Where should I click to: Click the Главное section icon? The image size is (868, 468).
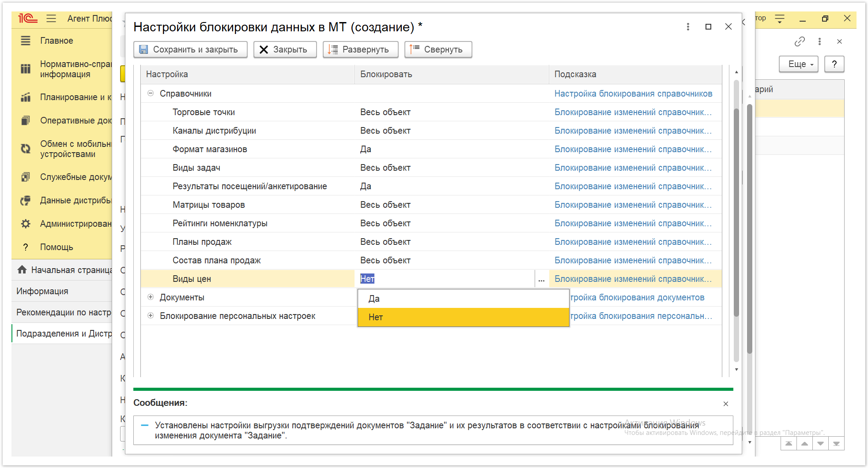coord(26,41)
